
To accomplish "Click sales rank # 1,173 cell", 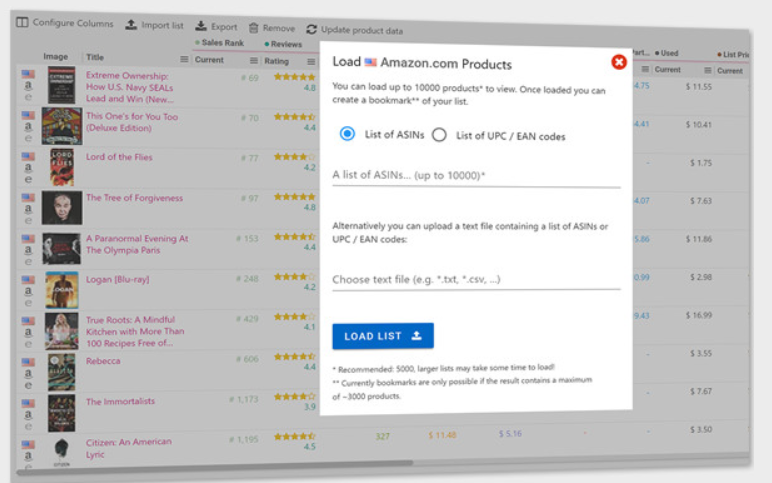I will coord(244,399).
